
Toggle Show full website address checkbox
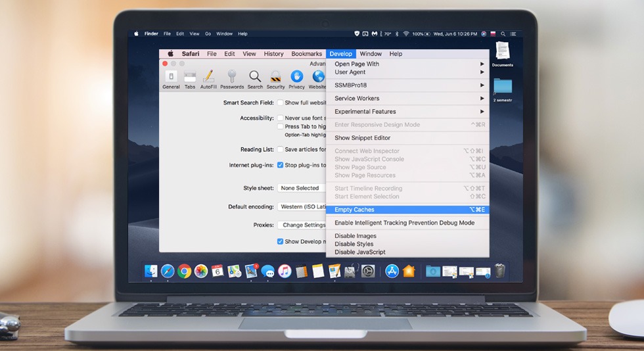coord(280,103)
